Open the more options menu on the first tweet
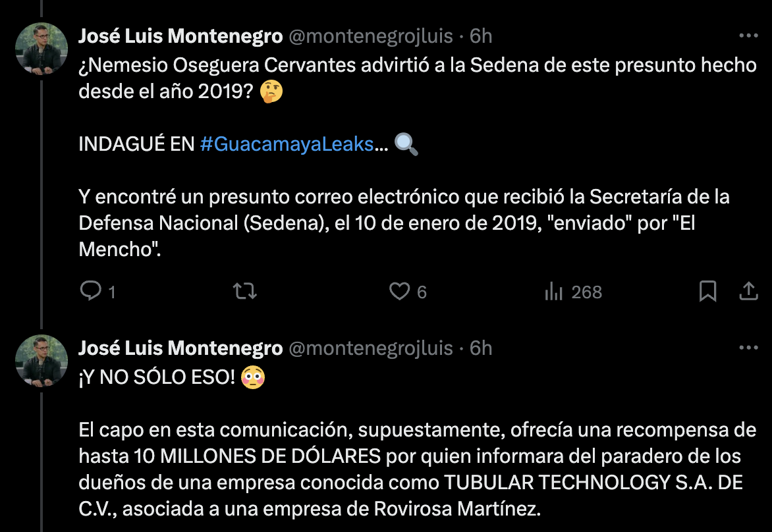Screen dimensions: 772x532 (x=748, y=36)
